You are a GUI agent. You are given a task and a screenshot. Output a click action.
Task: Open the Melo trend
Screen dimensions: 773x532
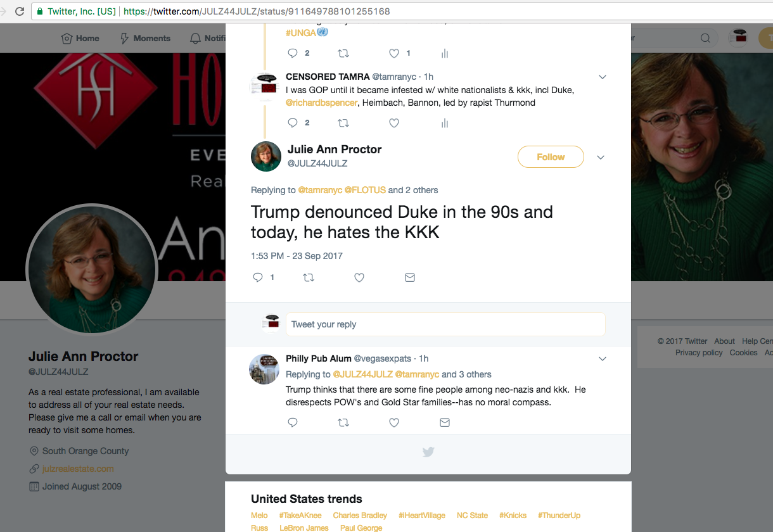point(259,516)
